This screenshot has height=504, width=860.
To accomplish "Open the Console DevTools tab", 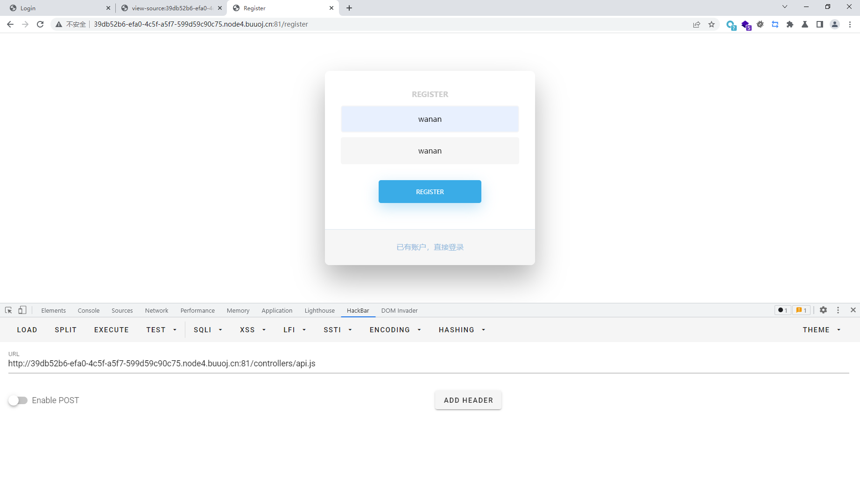I will tap(89, 310).
